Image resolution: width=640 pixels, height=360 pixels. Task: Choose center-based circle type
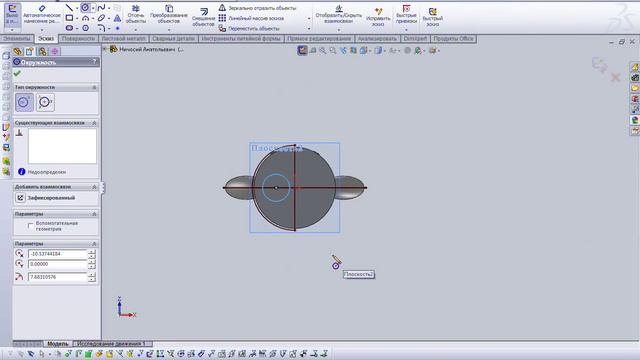click(x=24, y=102)
